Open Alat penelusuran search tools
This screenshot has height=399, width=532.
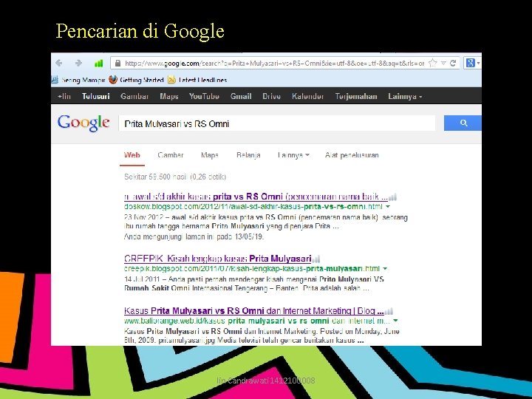point(352,155)
